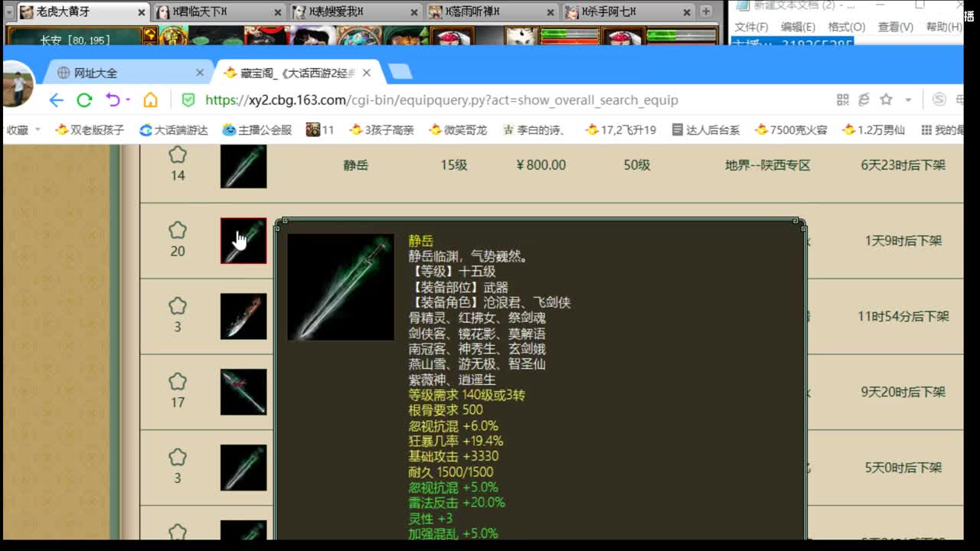Open the 双老版孩子 bookmark

pos(90,130)
